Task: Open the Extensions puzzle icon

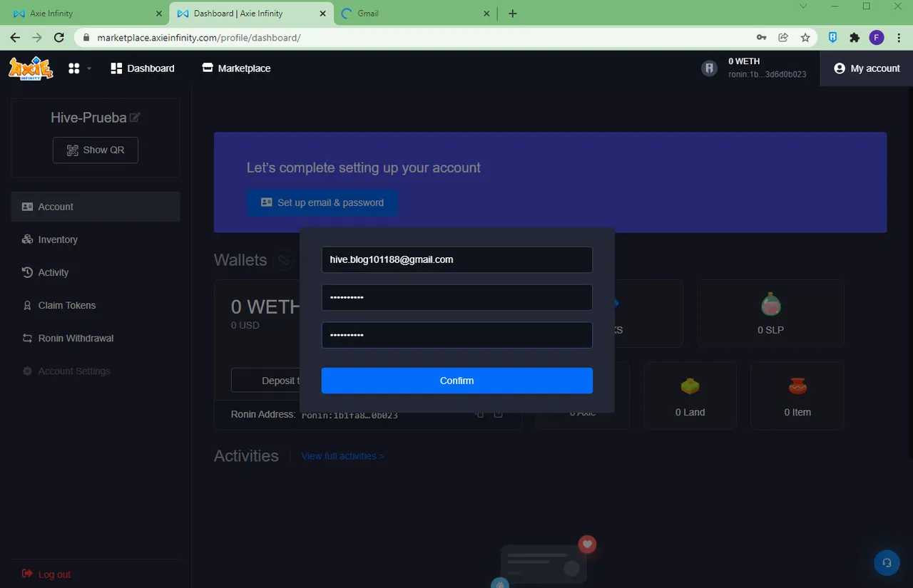Action: [855, 38]
